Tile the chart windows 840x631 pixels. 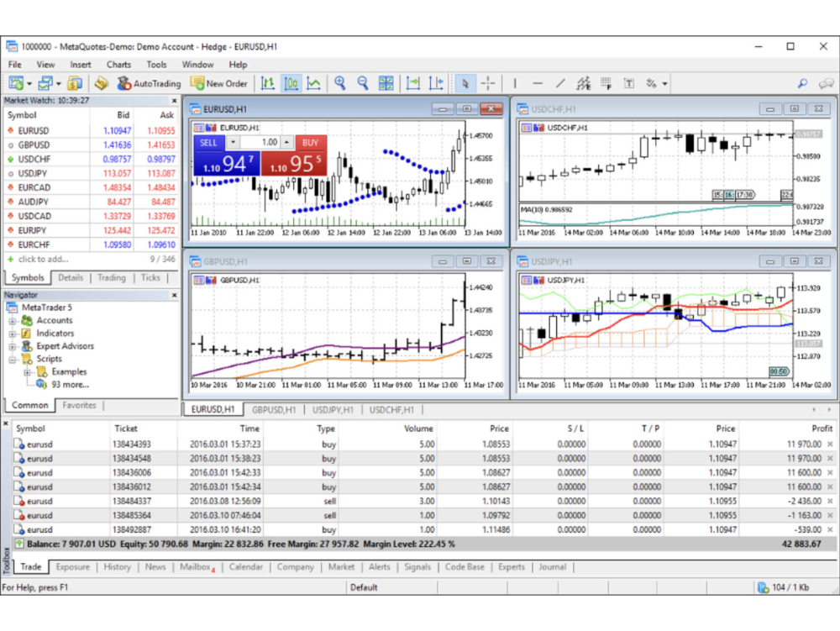coord(386,83)
